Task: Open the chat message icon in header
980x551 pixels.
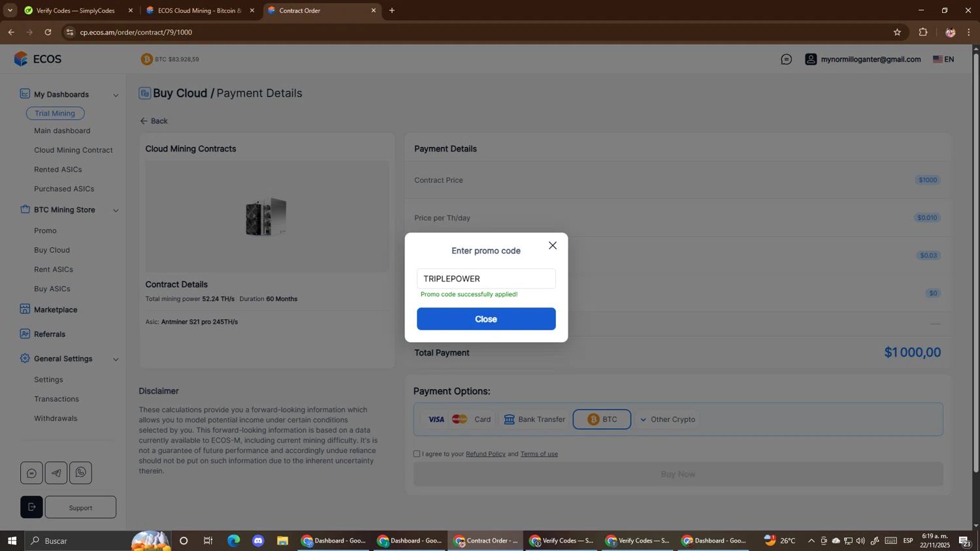Action: coord(787,59)
